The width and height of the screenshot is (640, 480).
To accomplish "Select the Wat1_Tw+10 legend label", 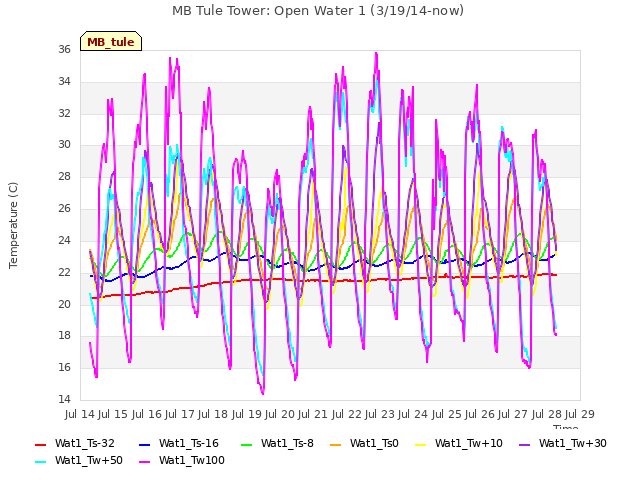I will tap(469, 443).
